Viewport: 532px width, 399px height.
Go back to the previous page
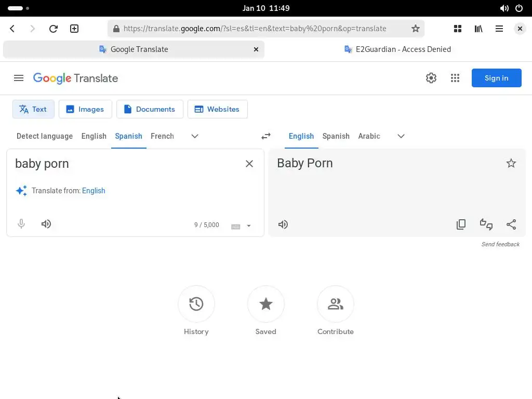[x=12, y=29]
